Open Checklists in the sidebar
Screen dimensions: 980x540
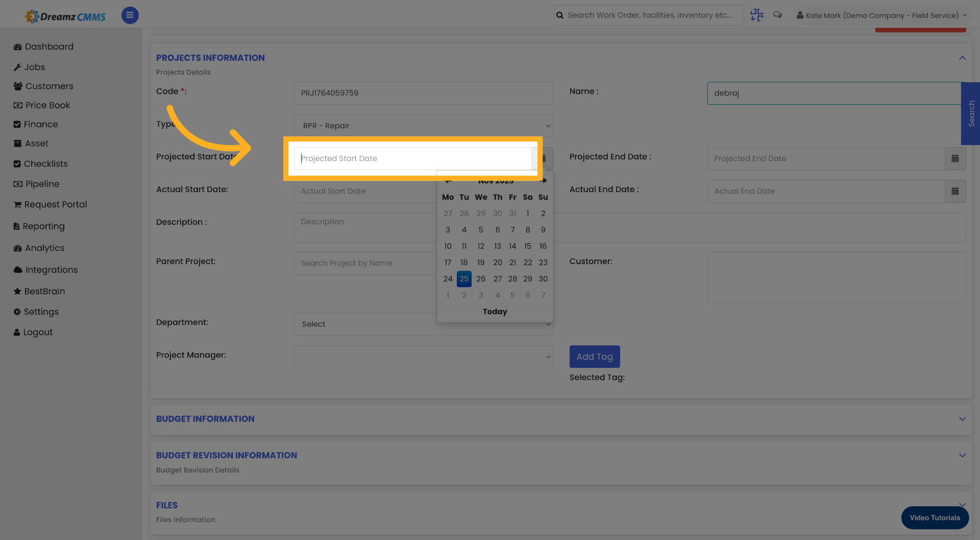(40, 163)
